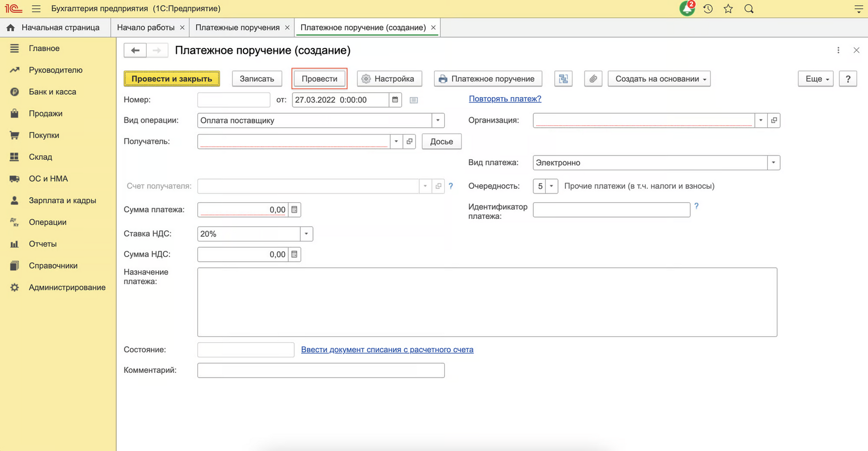Click the Досье button
Screen dimensions: 868x451
(442, 141)
